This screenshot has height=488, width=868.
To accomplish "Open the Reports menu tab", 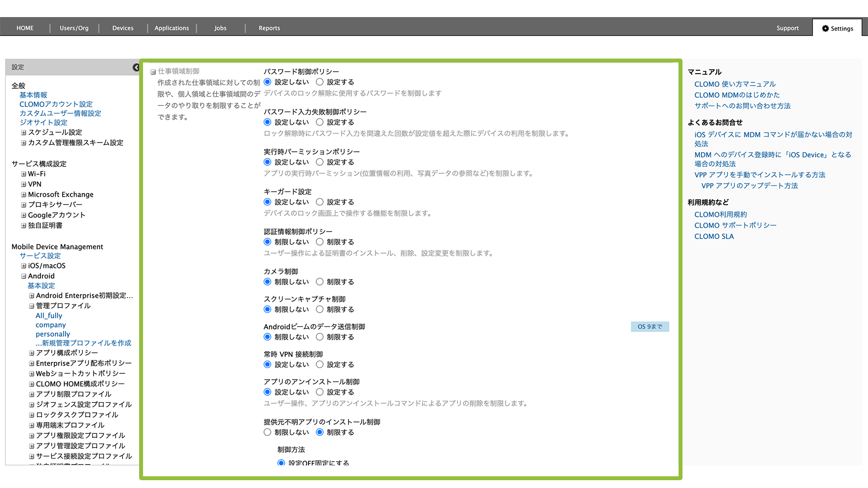I will click(269, 28).
